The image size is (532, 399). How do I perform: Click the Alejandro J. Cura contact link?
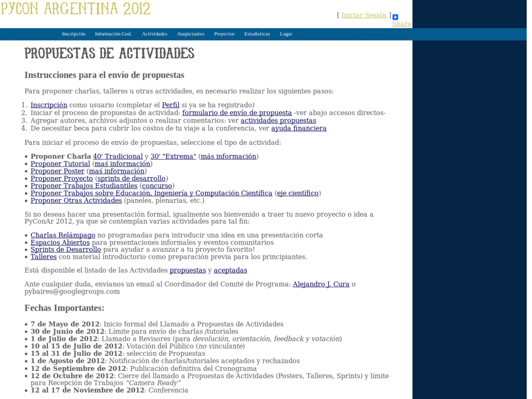321,284
